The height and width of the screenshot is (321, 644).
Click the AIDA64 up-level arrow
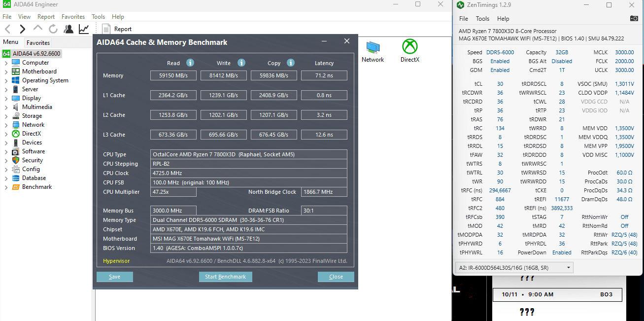pyautogui.click(x=38, y=29)
